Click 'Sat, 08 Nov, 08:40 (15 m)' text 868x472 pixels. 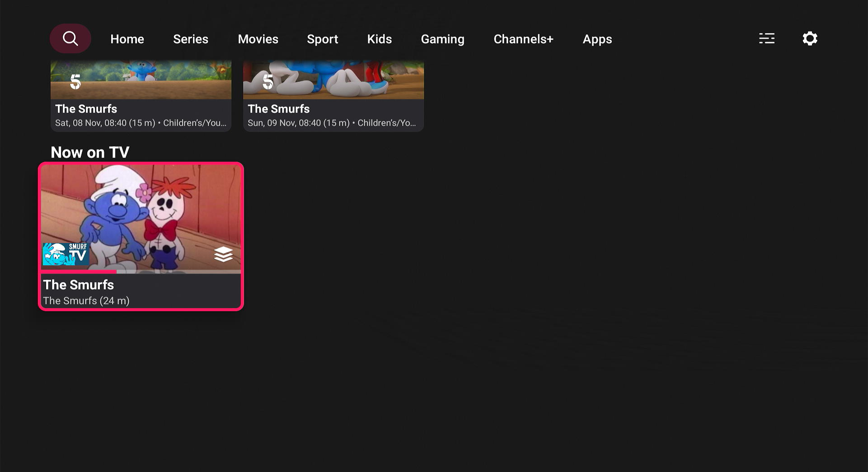pos(105,123)
